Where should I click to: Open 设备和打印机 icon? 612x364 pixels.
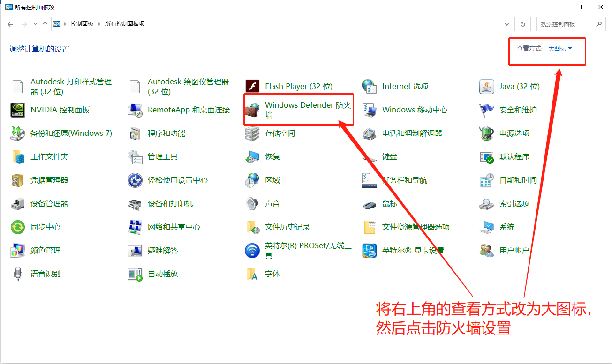click(135, 204)
